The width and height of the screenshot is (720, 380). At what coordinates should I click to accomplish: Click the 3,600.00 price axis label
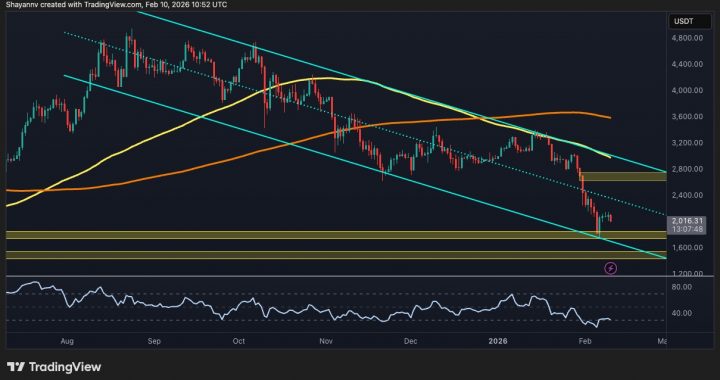click(x=686, y=117)
